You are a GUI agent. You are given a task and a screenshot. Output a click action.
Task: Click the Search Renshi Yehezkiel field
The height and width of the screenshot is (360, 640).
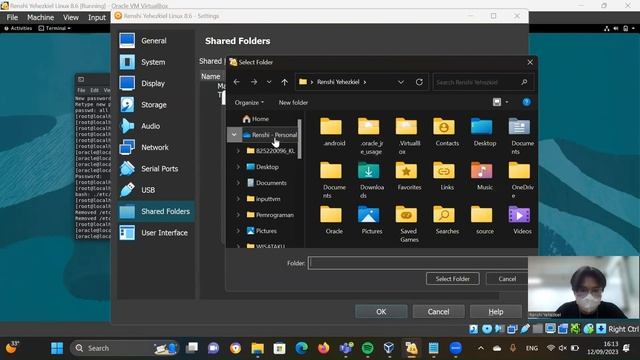click(x=482, y=82)
